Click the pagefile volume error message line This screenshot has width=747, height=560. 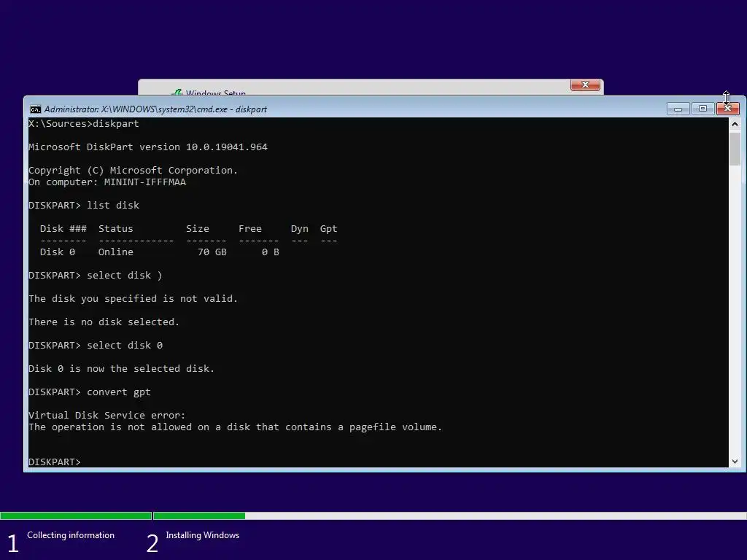click(236, 427)
